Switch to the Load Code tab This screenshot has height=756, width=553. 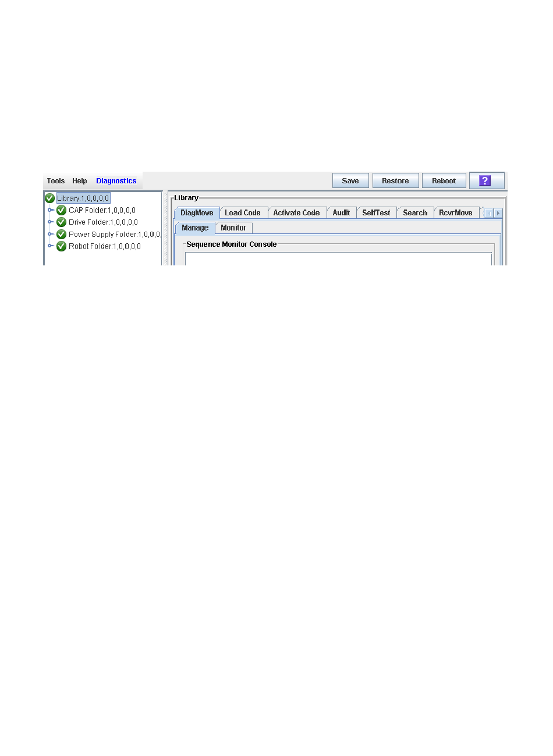tap(243, 213)
